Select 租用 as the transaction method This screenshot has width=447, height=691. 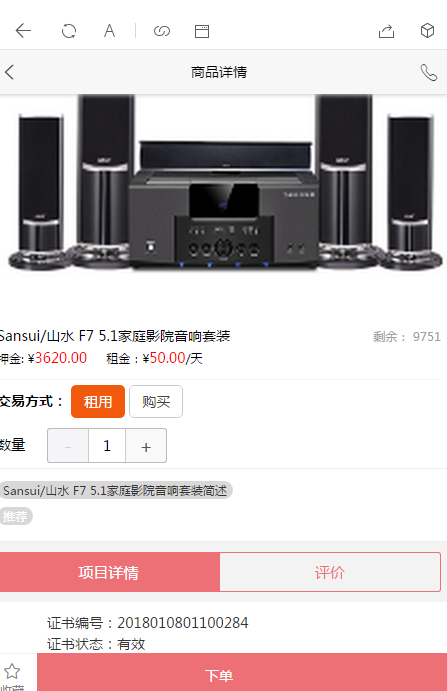98,401
